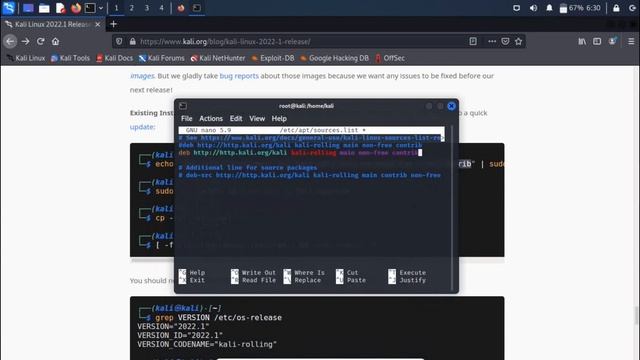Open the terminal Edit menu

tap(236, 118)
